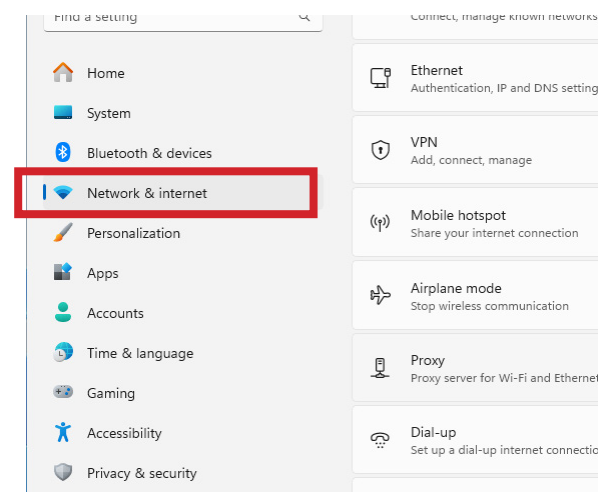Open Privacy & security settings
This screenshot has height=502, width=615.
[182, 473]
